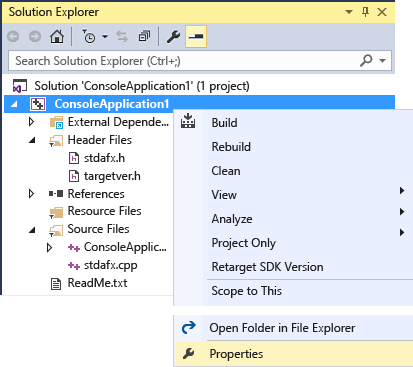Click the wrench Properties toolbar icon

click(173, 36)
